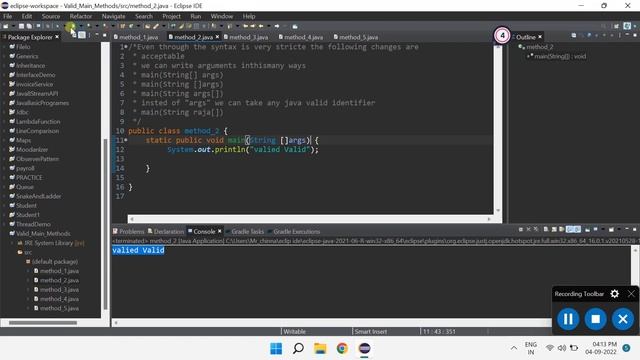The image size is (640, 360).
Task: Pause recording in Recording Toolbar
Action: click(x=568, y=319)
